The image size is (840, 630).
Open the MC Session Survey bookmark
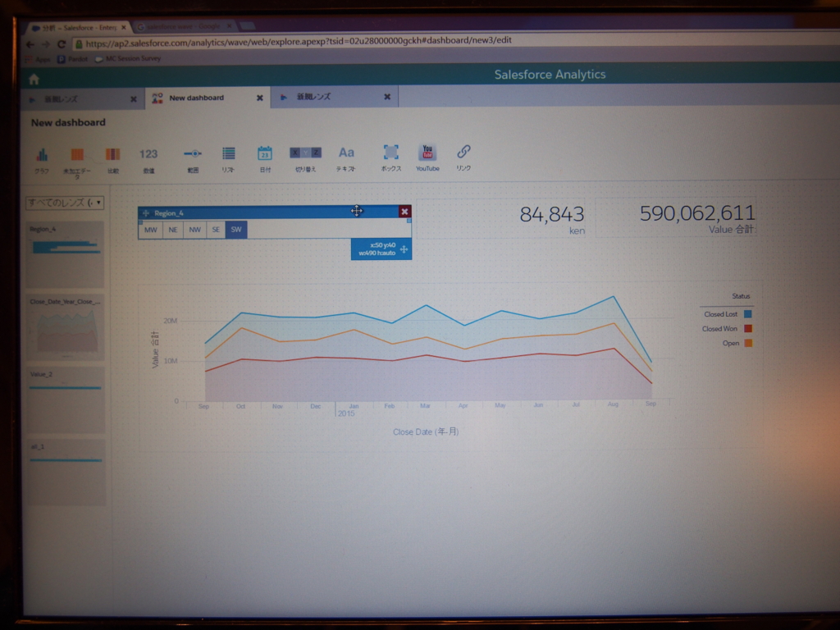(x=128, y=58)
